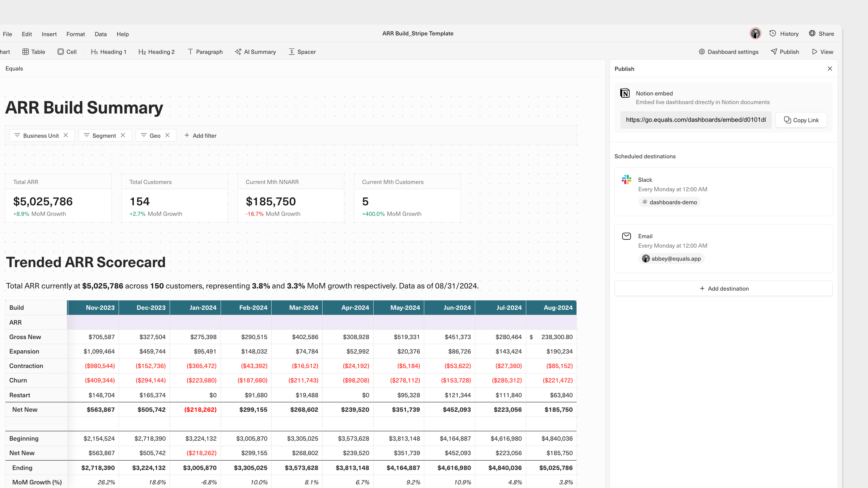Close the Publish side panel
Image resolution: width=868 pixels, height=488 pixels.
pos(830,69)
